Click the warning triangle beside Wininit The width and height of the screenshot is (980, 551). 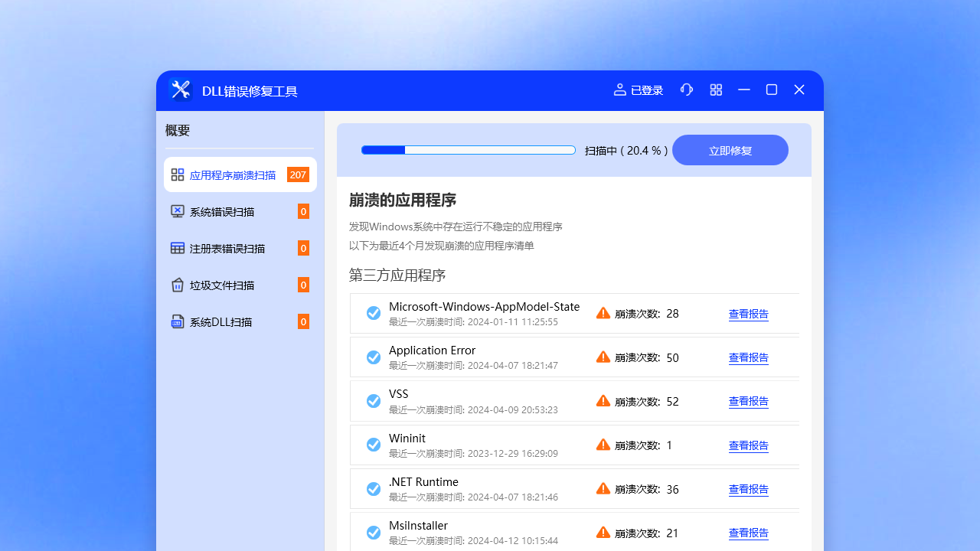[603, 444]
